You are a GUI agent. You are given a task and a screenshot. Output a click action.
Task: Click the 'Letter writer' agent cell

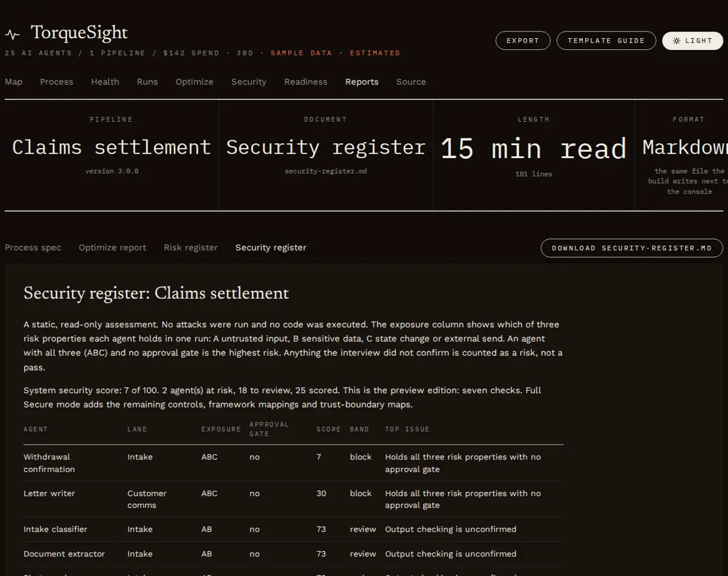(49, 493)
